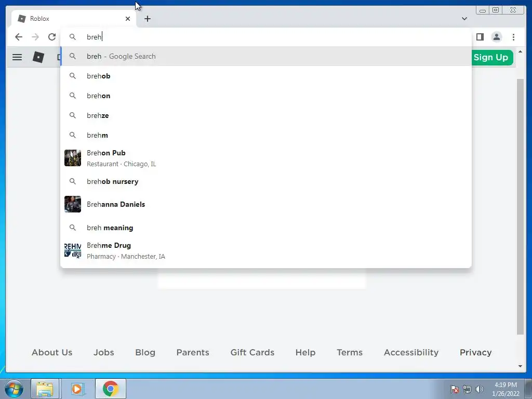Click the network tray icon

[x=467, y=389]
